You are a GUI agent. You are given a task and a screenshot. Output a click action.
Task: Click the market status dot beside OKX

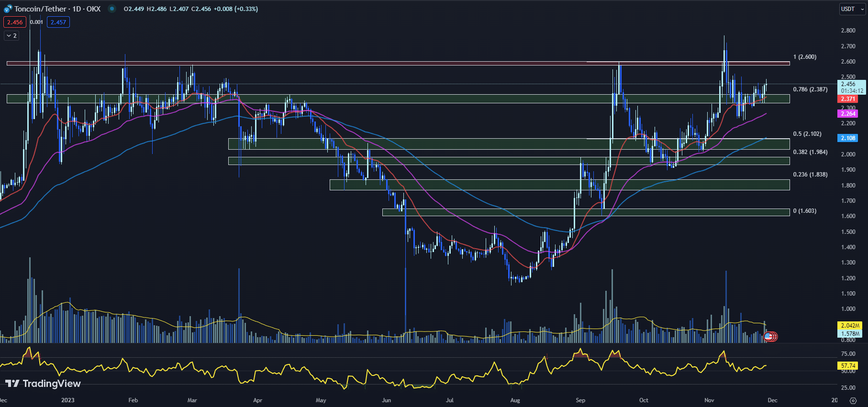point(112,9)
